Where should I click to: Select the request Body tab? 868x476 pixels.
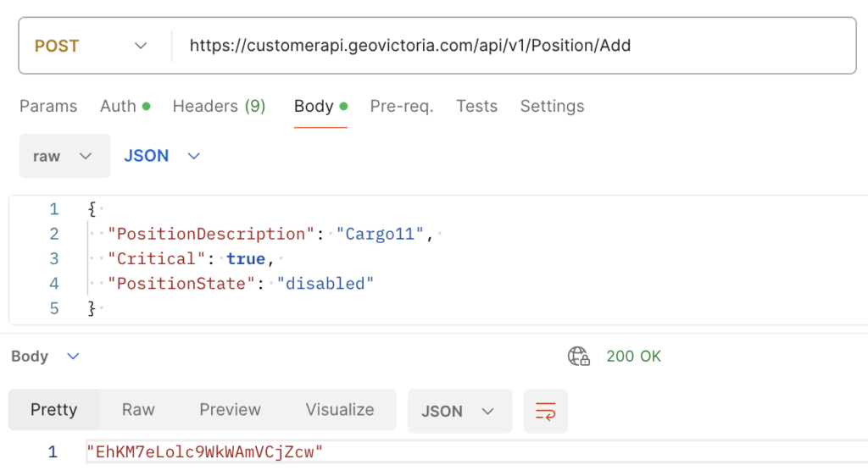(x=320, y=106)
